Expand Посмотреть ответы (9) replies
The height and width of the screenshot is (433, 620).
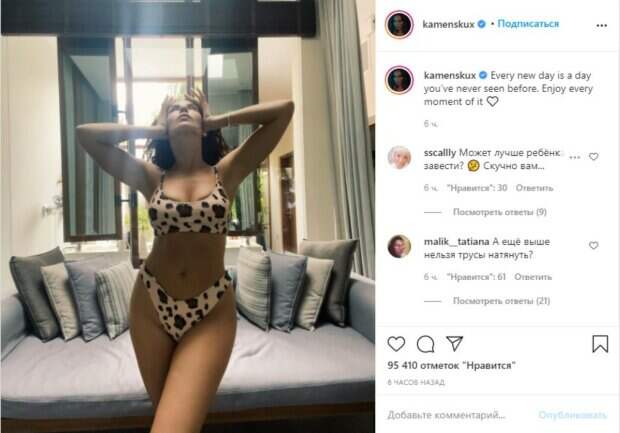(x=499, y=212)
